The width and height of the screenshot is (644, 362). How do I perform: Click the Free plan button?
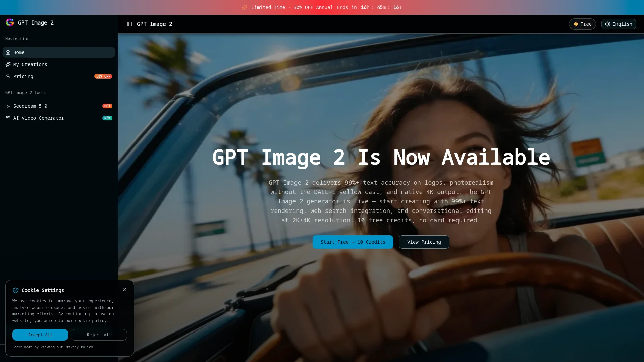point(582,24)
